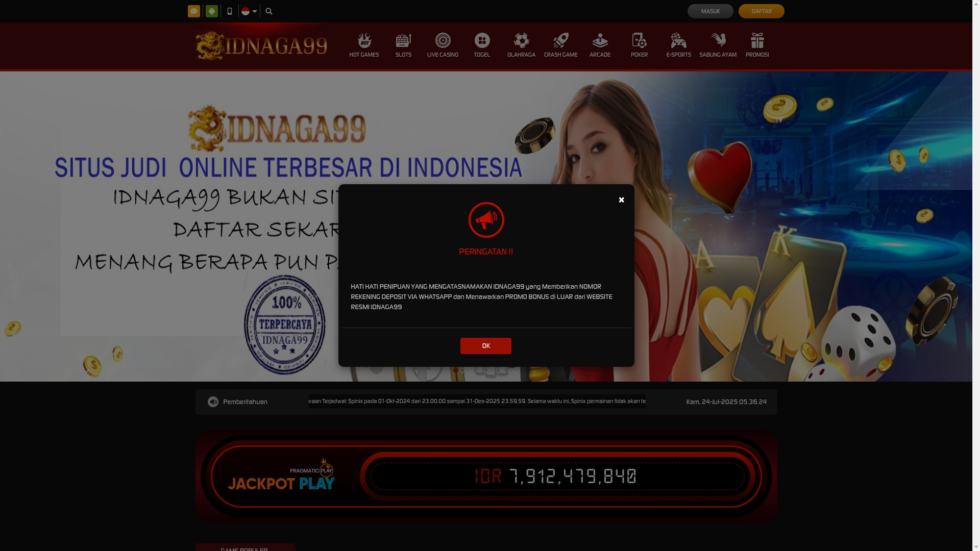Go to the IDNAGA99 header logo
This screenshot has height=551, width=980.
point(261,45)
